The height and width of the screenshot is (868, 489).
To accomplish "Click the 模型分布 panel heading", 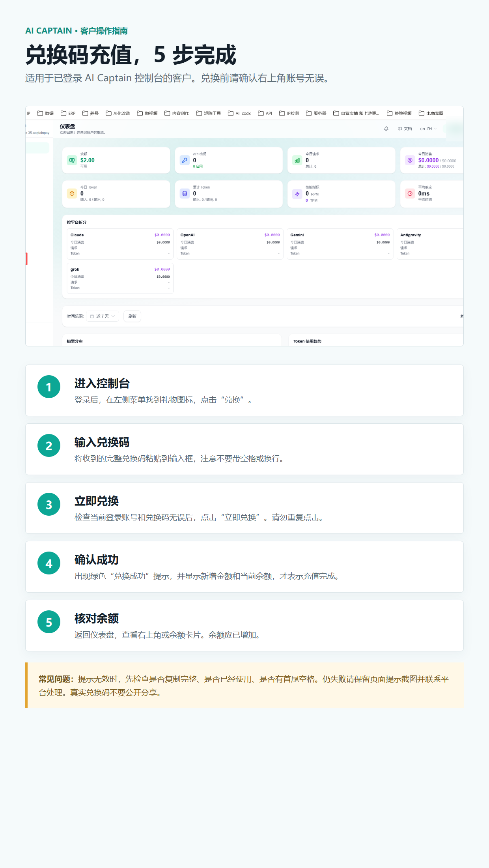I will coord(75,341).
